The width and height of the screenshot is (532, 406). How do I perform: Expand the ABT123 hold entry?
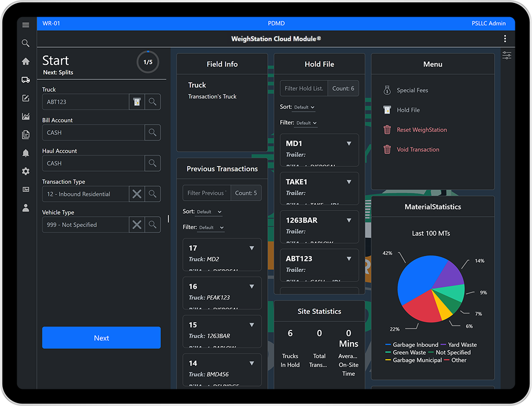(349, 259)
